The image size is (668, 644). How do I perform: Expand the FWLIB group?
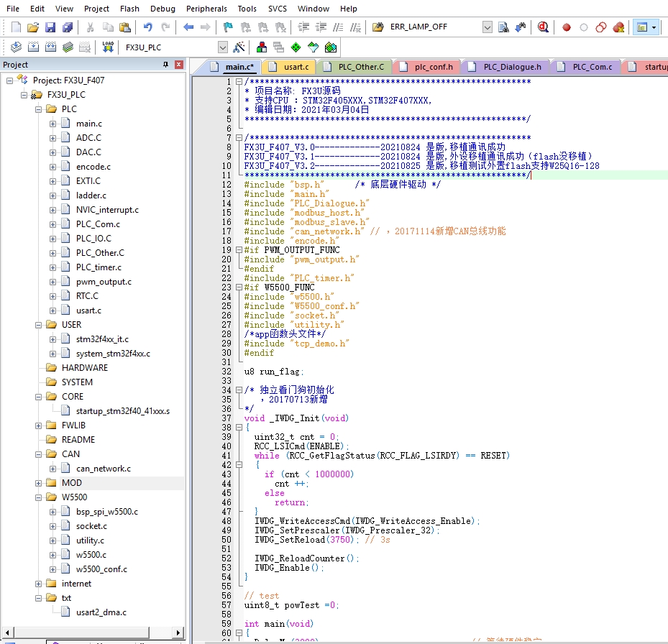coord(38,425)
